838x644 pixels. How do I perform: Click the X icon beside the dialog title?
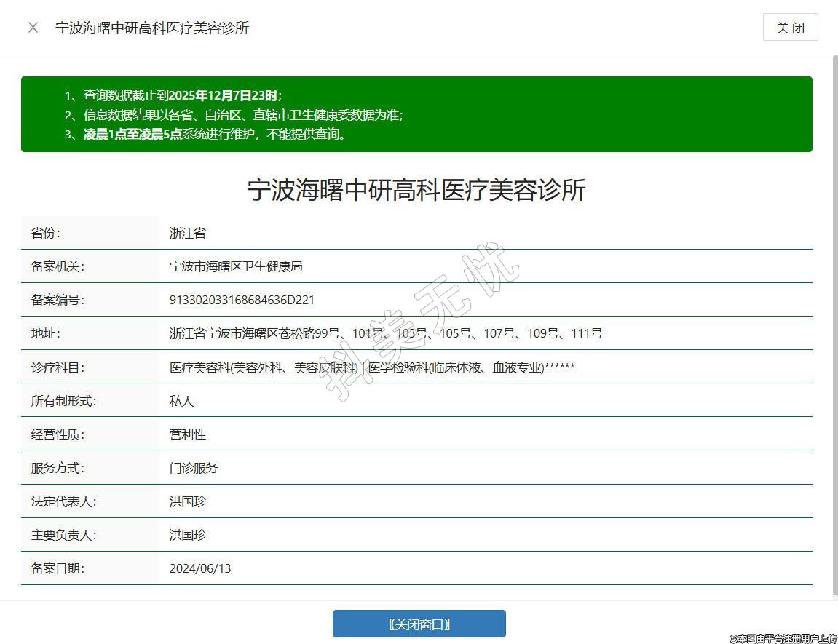[x=33, y=28]
